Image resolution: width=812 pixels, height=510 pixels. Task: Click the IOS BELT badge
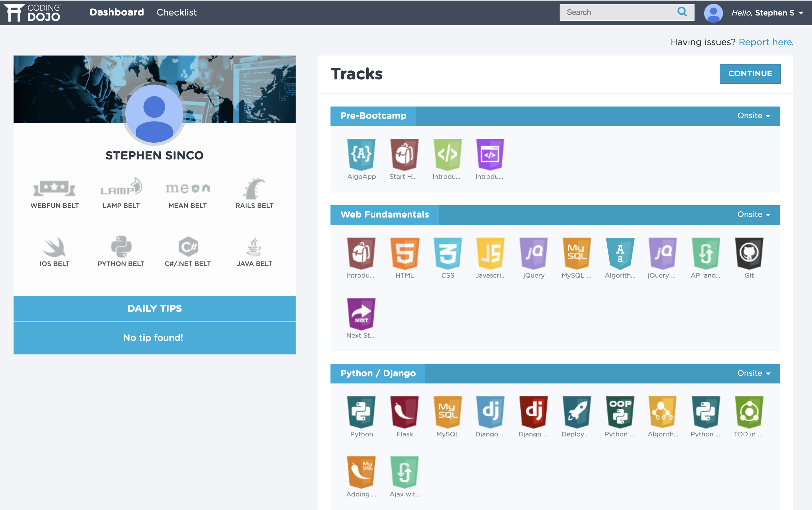[54, 252]
